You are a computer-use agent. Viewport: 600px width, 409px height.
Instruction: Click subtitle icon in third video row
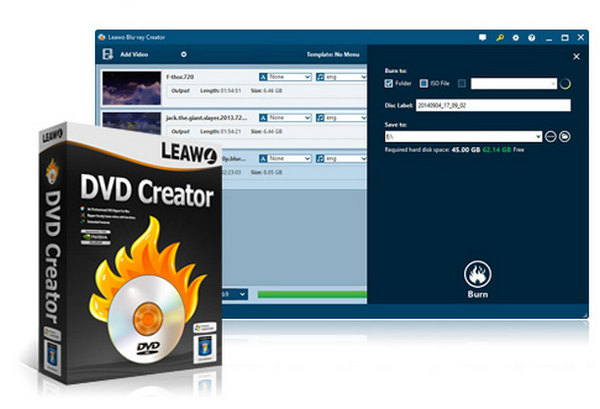(x=263, y=158)
